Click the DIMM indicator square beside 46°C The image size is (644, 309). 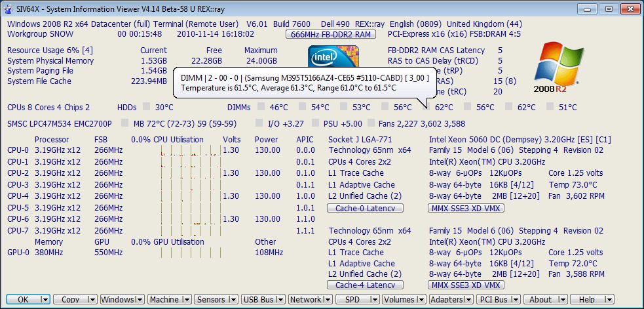pyautogui.click(x=261, y=107)
